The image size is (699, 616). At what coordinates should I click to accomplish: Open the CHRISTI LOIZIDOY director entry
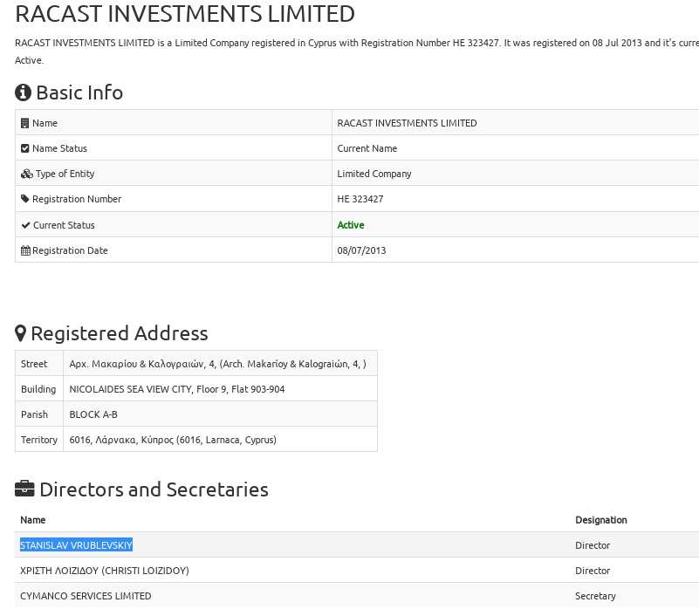click(x=104, y=571)
